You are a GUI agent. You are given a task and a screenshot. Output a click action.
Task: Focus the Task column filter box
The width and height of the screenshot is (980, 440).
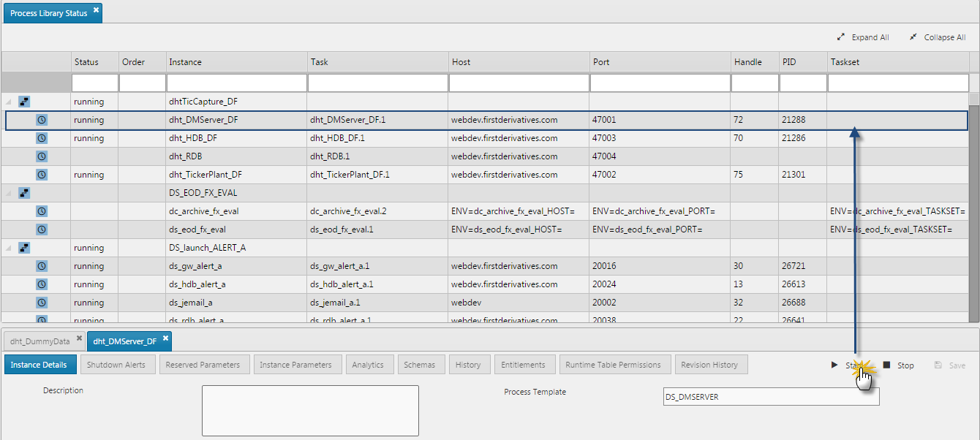[x=377, y=83]
